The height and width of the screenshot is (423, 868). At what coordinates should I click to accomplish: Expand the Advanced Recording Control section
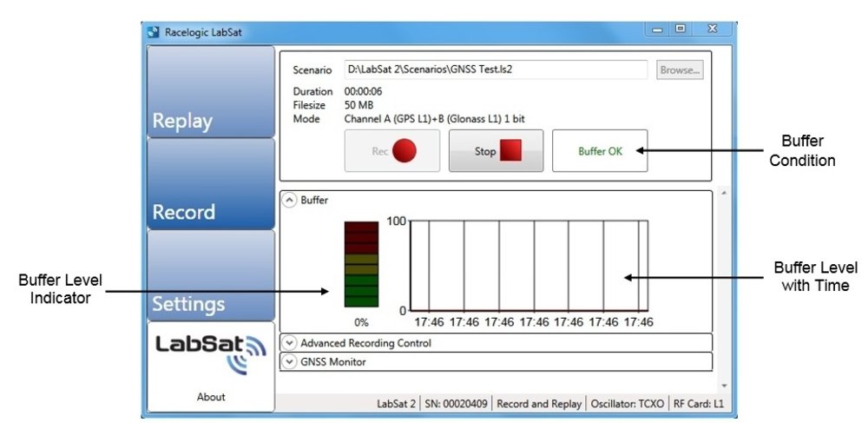click(290, 343)
